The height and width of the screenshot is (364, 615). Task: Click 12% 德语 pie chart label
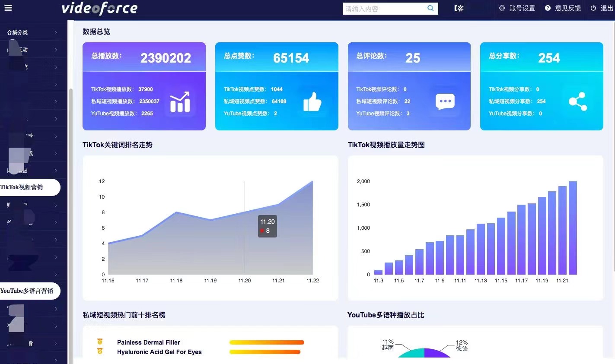[462, 345]
